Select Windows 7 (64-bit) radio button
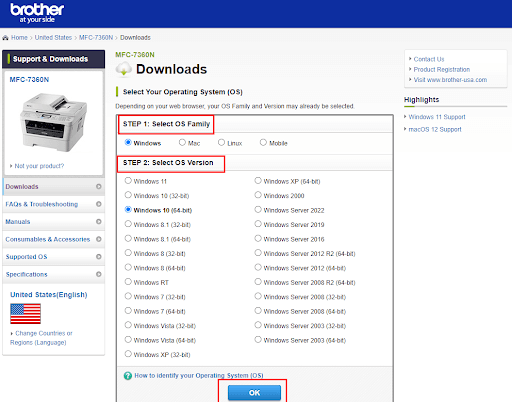The image size is (512, 402). coord(128,311)
